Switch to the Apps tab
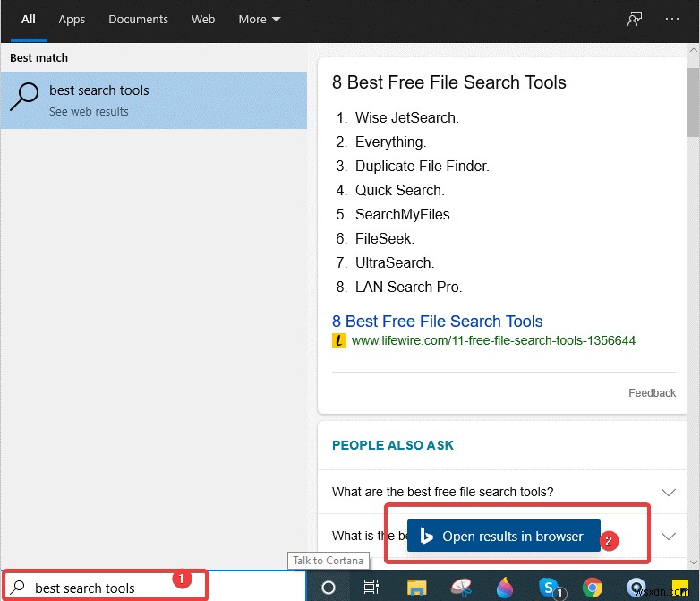 tap(72, 19)
